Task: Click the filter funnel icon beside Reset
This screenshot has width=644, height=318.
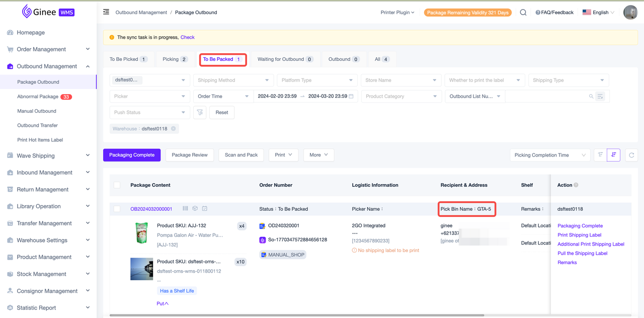Action: [200, 113]
